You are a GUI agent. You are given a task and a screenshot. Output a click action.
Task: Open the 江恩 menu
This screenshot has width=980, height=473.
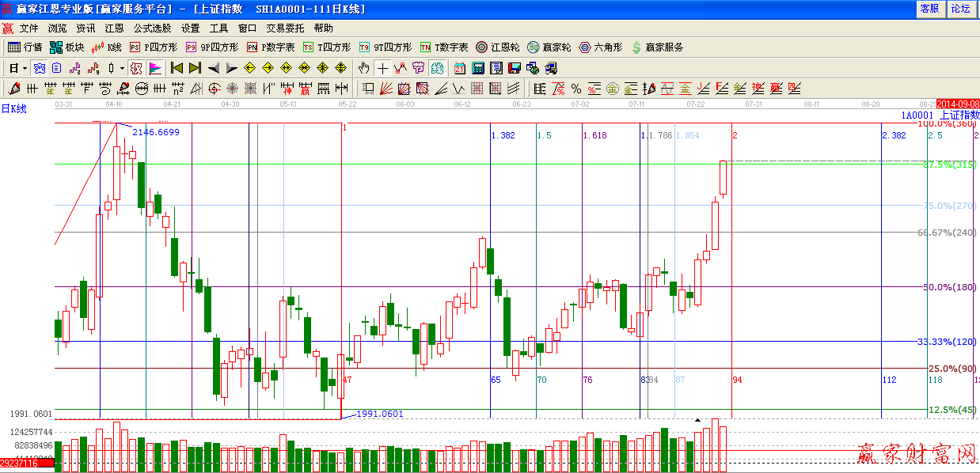click(114, 28)
